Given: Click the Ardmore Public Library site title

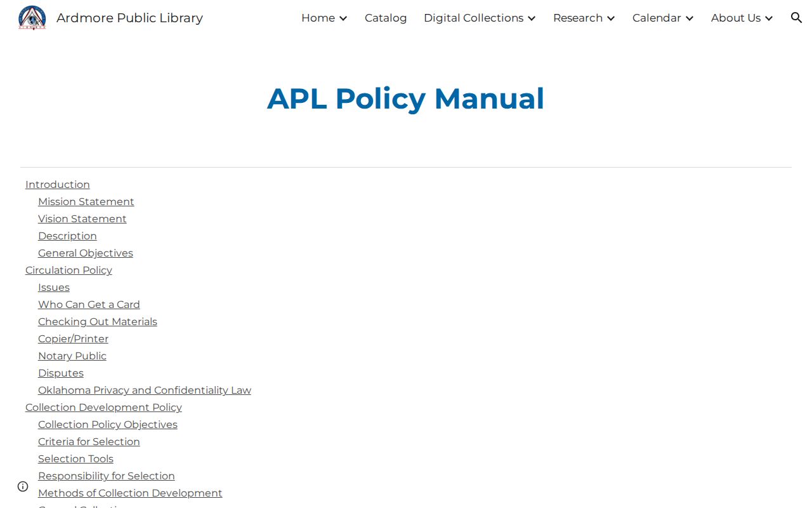Looking at the screenshot, I should pos(129,18).
